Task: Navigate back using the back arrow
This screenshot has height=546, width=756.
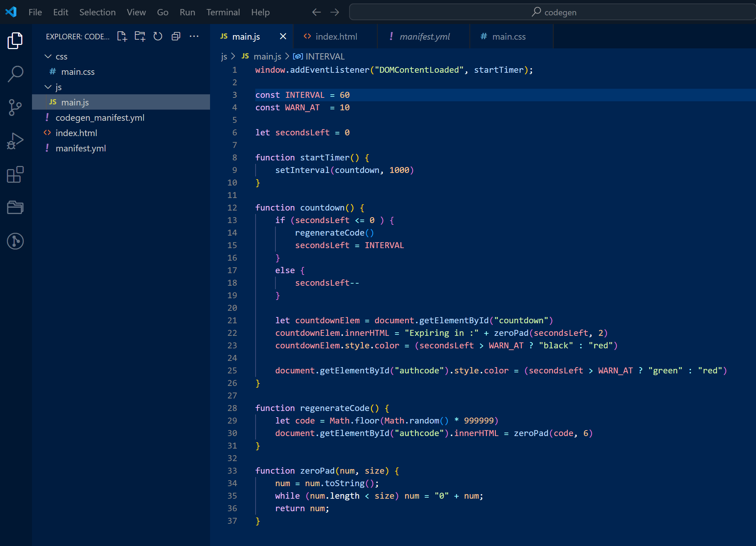Action: coord(316,12)
